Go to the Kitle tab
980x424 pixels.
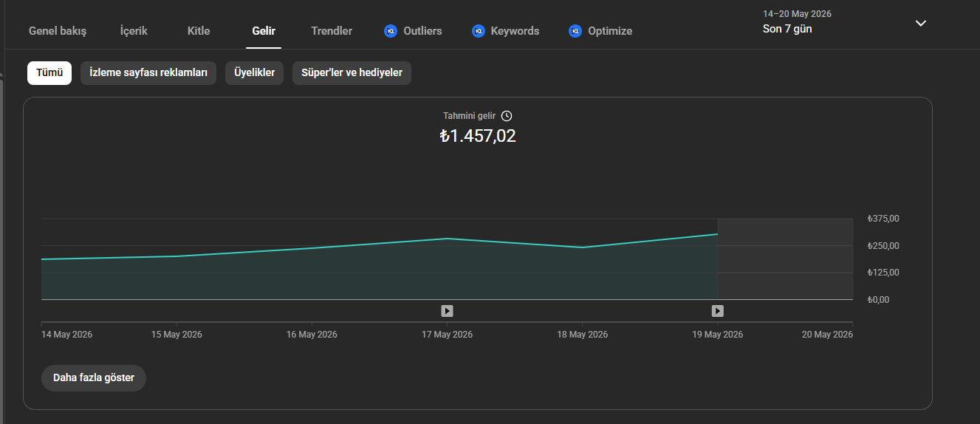(x=199, y=31)
